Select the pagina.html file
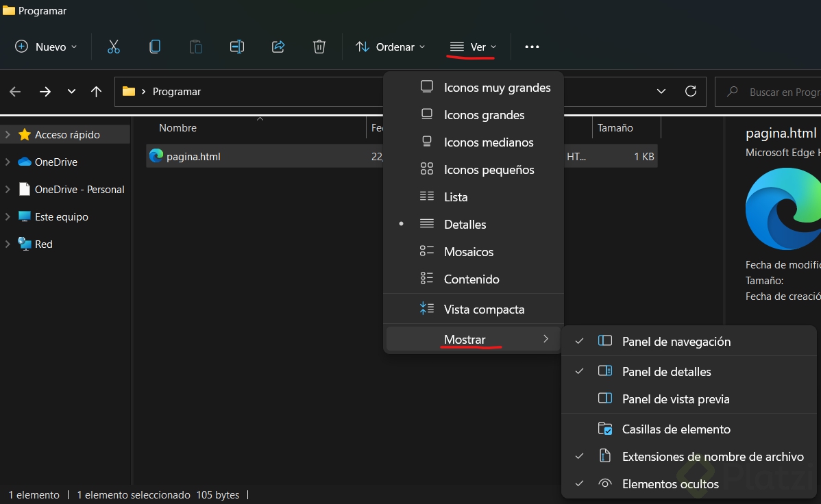The width and height of the screenshot is (821, 504). tap(193, 156)
